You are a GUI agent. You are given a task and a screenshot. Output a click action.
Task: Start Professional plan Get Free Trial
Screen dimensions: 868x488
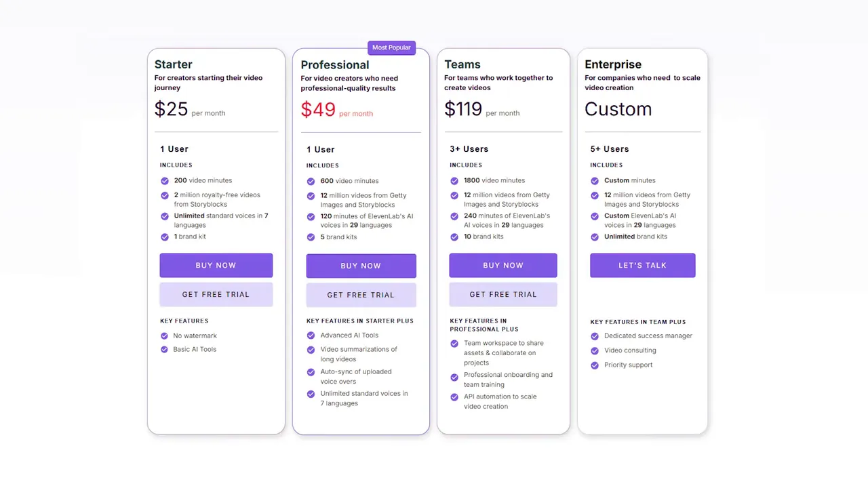[x=361, y=295]
